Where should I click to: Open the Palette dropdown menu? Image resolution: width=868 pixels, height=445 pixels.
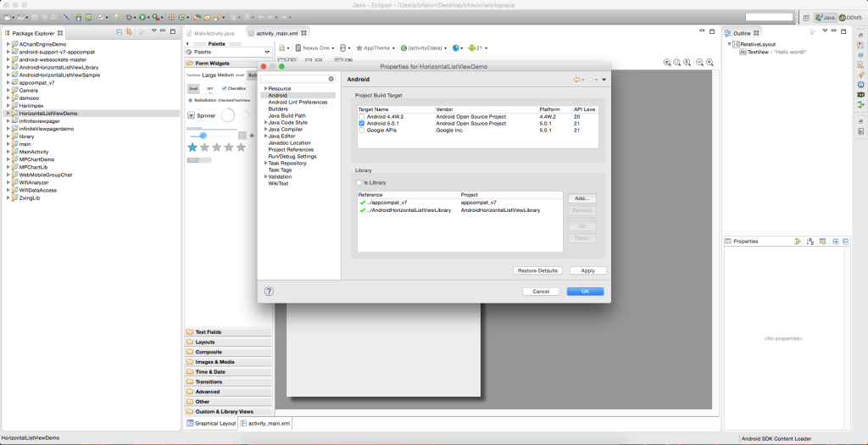click(267, 52)
